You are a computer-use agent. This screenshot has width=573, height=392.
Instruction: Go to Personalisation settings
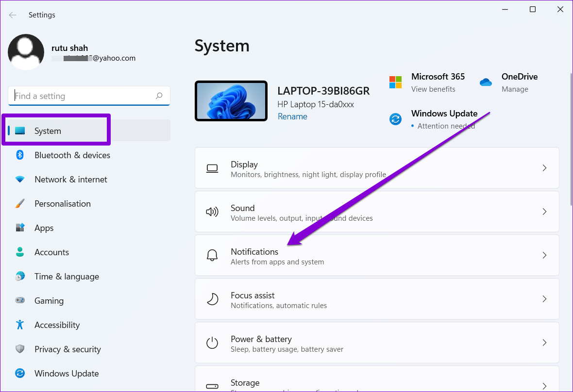pyautogui.click(x=89, y=204)
